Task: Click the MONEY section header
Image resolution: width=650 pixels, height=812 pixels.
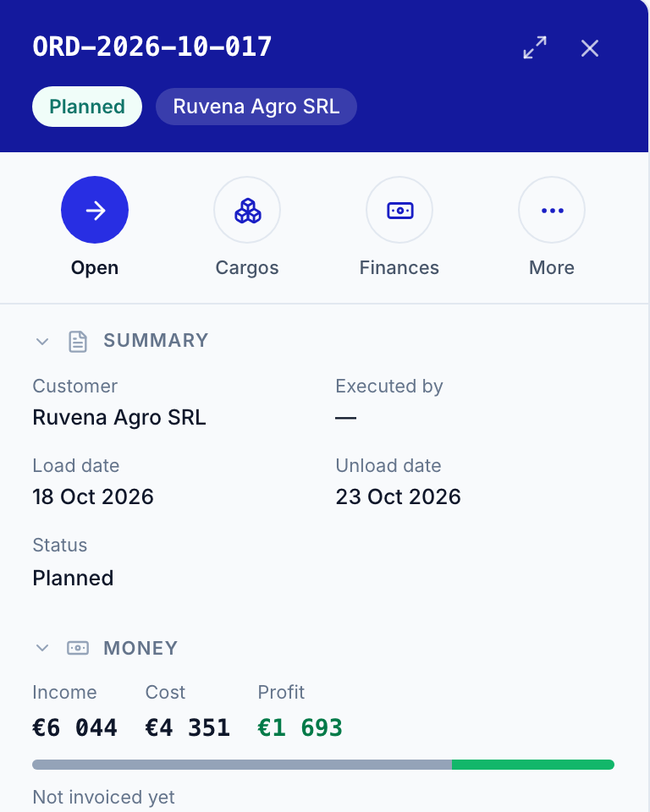Action: click(141, 648)
